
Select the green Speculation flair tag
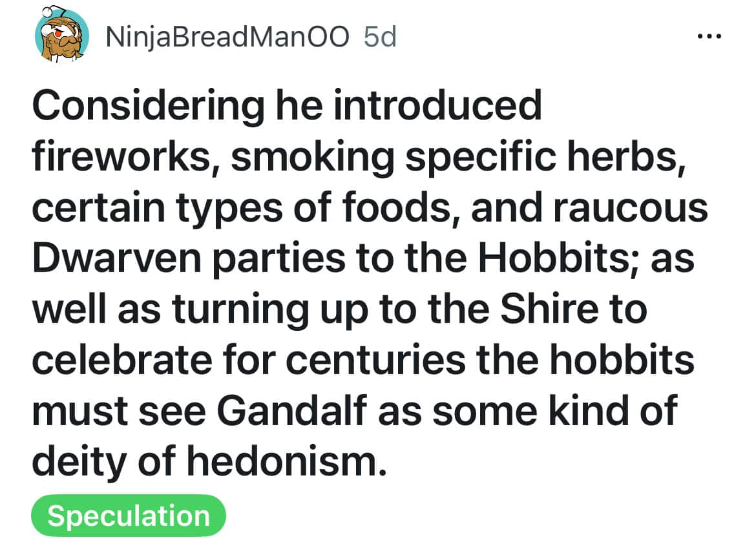tap(129, 516)
